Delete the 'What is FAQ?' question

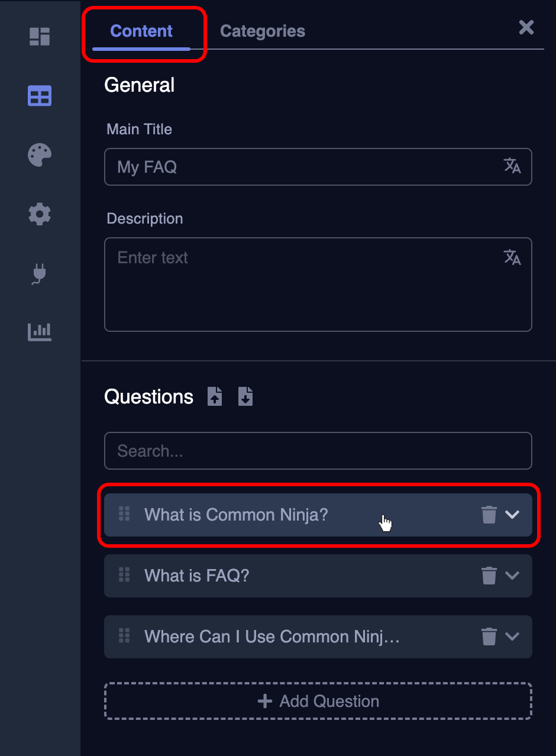pyautogui.click(x=489, y=576)
